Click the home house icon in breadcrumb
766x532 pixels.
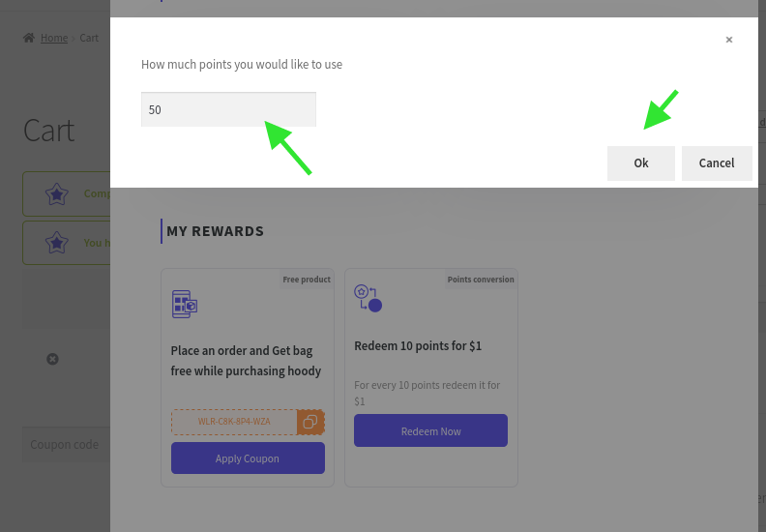(29, 38)
